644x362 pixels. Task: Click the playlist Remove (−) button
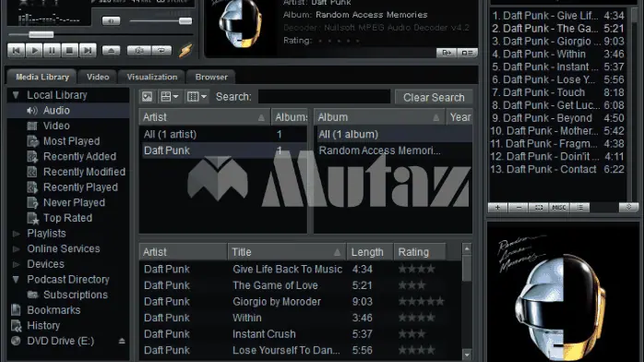pos(519,208)
